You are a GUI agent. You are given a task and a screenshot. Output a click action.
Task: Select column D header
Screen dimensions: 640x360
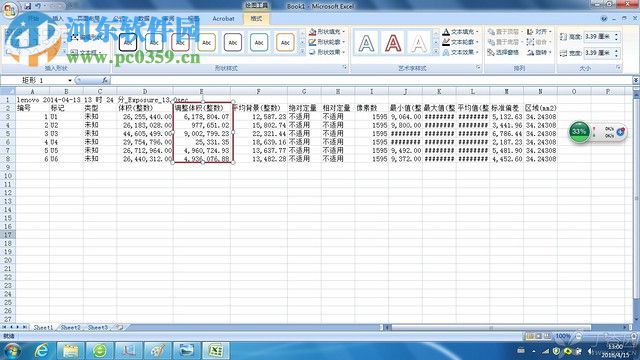pyautogui.click(x=145, y=91)
